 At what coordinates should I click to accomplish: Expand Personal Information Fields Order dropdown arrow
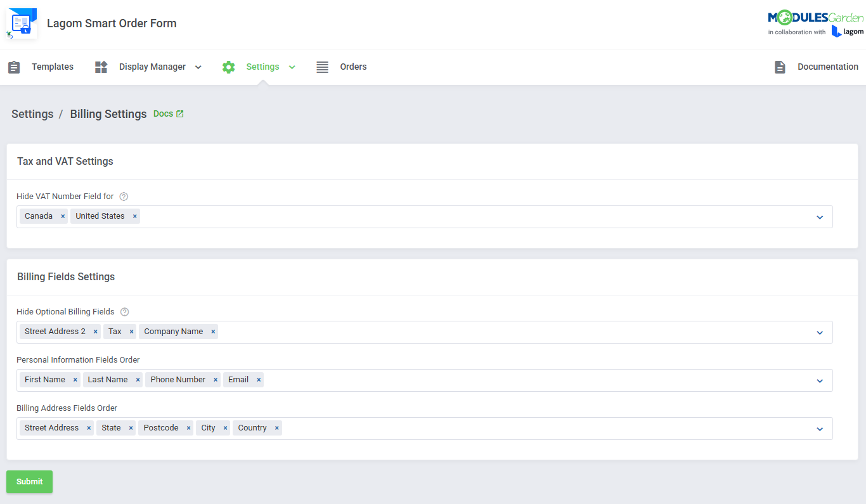click(x=820, y=381)
